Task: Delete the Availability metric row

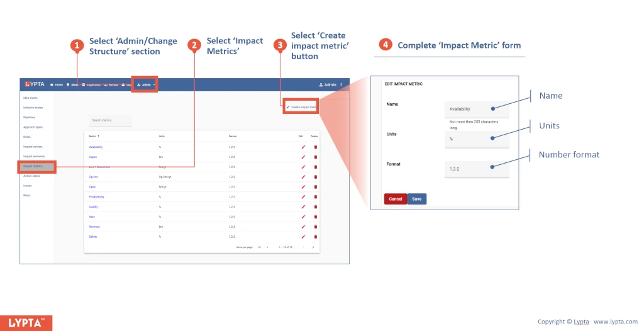Action: pyautogui.click(x=316, y=147)
